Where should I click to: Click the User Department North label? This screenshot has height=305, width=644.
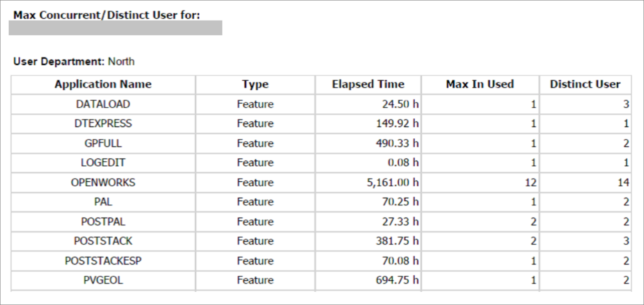[74, 62]
